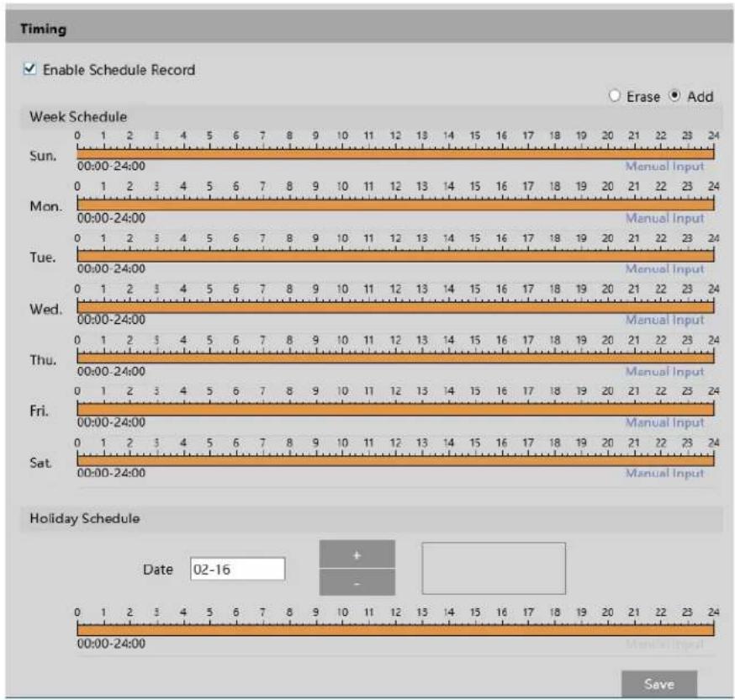Click the Timing panel title

[x=43, y=29]
